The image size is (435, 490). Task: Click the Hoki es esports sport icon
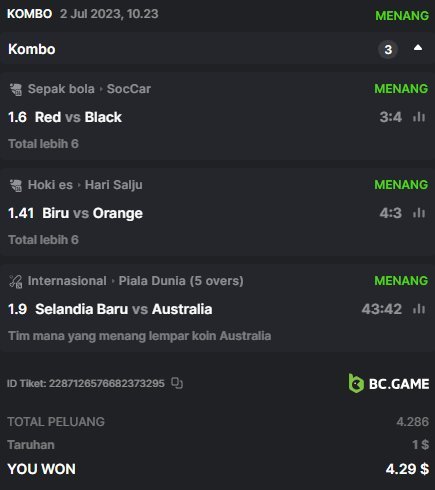tap(16, 185)
